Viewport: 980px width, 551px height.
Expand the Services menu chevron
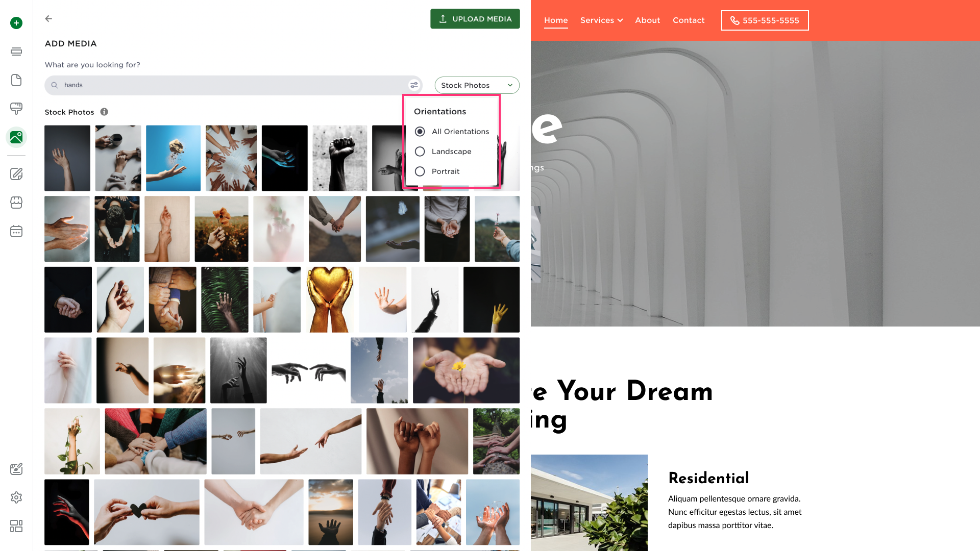[620, 20]
